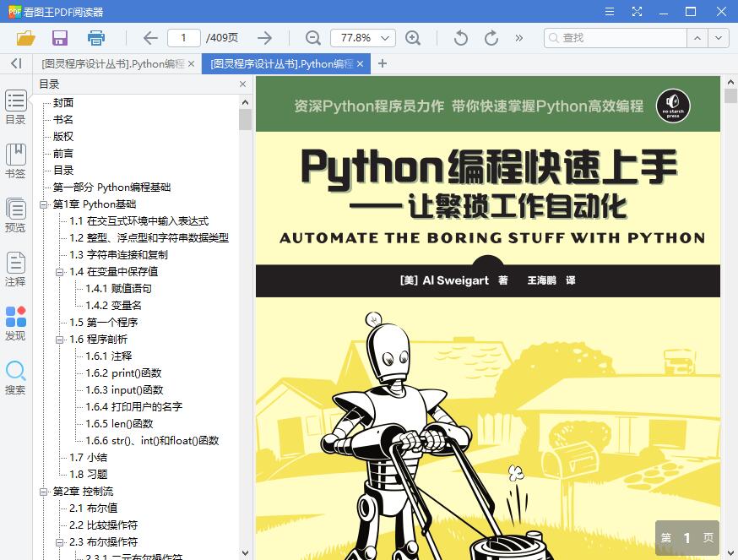Select 1.6.4 打印用户的名字

coord(133,407)
